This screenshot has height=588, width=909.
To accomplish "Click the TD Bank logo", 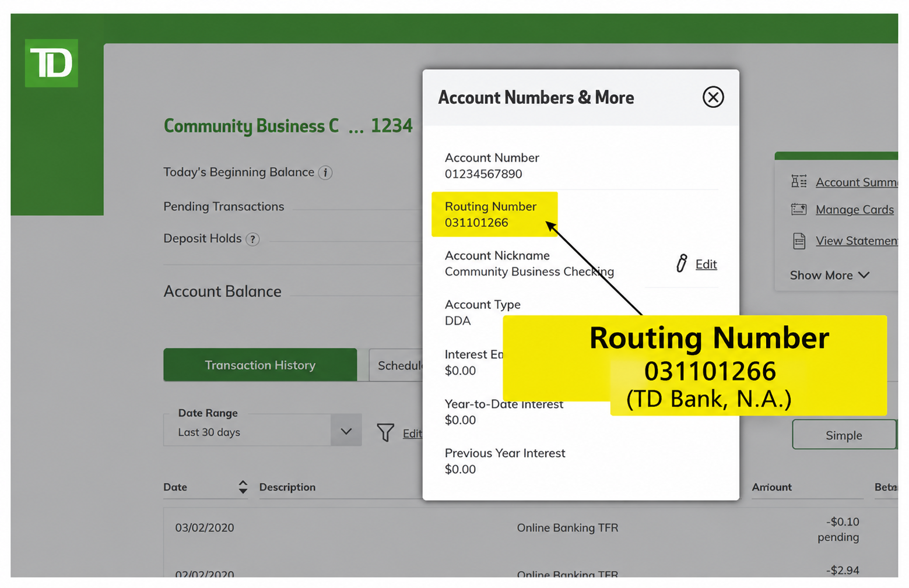I will [51, 63].
